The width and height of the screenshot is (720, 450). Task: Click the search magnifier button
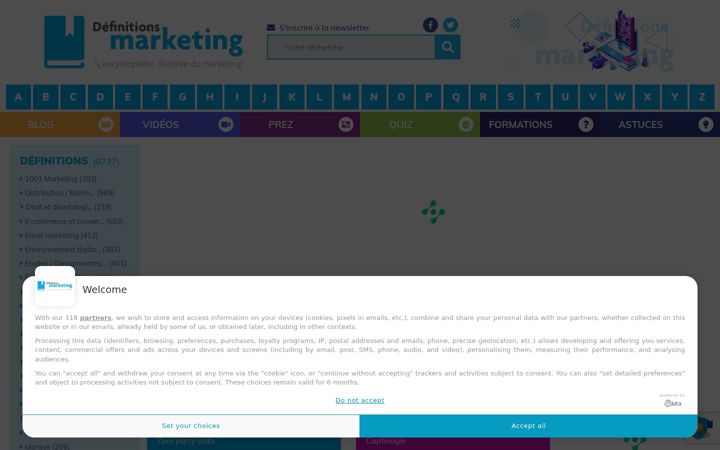click(448, 47)
